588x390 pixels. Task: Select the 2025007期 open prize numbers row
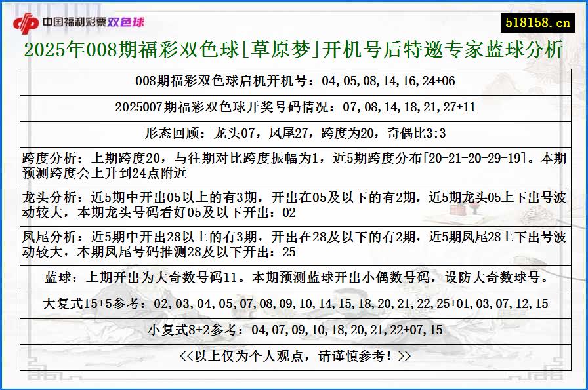294,105
